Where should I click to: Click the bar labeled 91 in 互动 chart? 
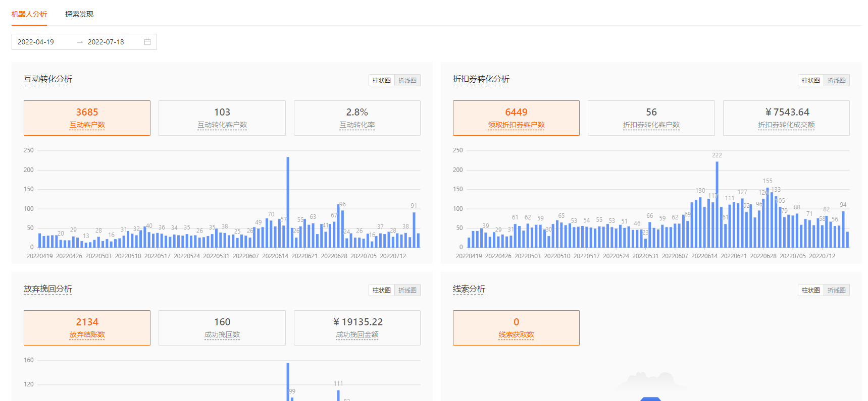[x=414, y=230]
